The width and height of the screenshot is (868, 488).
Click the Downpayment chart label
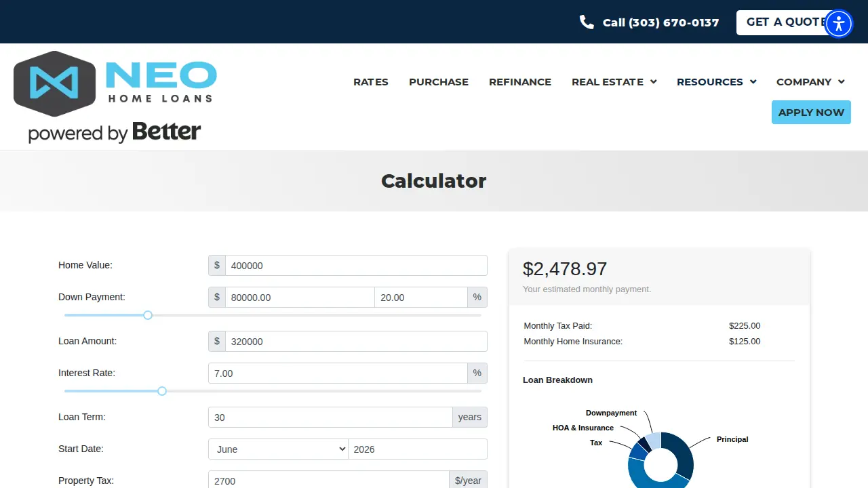point(612,413)
